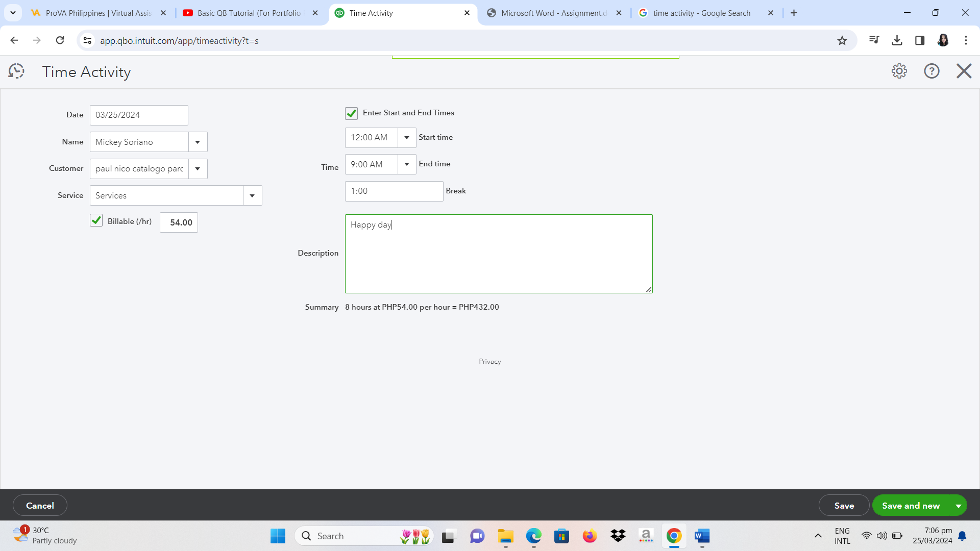Open Microsoft Word from the taskbar
980x551 pixels.
(702, 536)
